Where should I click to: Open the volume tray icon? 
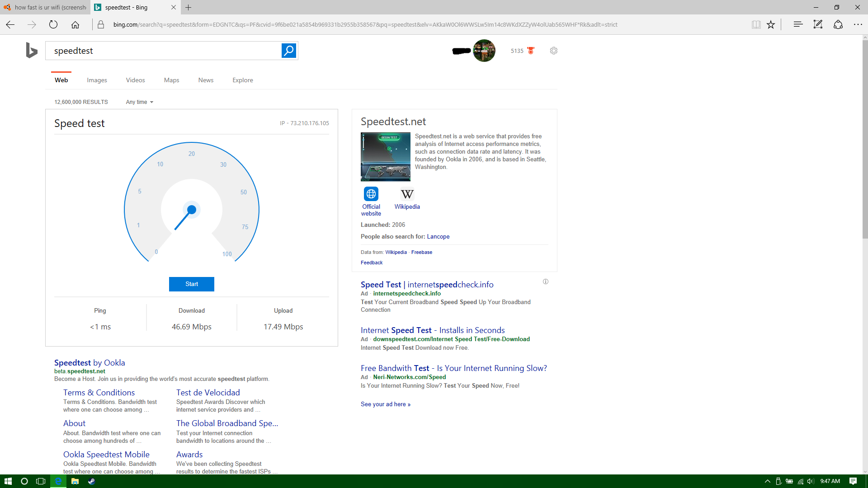point(811,481)
